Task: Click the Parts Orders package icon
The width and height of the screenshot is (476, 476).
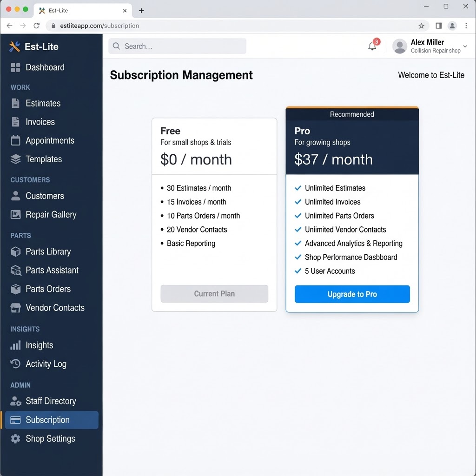Action: [x=15, y=289]
